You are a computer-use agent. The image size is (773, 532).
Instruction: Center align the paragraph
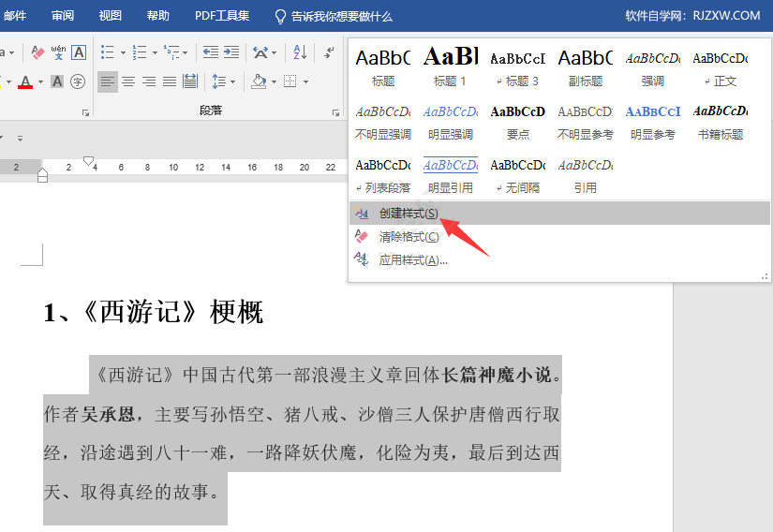tap(128, 81)
